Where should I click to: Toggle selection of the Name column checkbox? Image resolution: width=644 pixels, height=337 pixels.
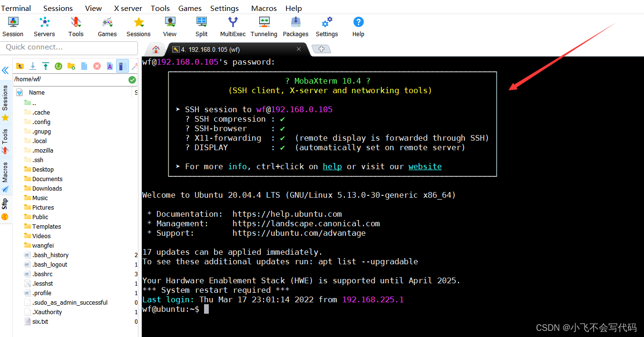click(20, 92)
